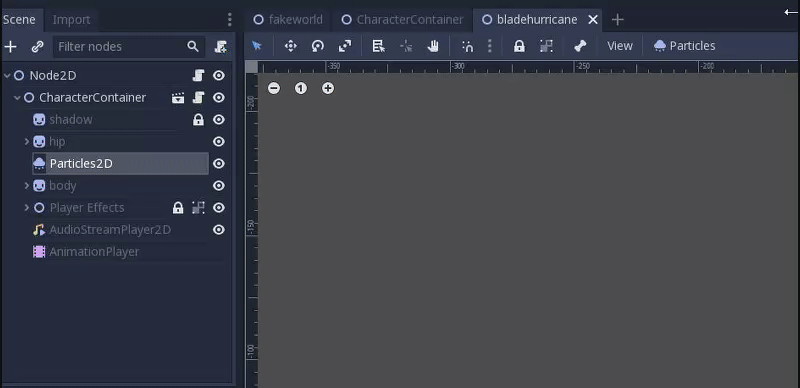800x388 pixels.
Task: Open the Scene dock three-dot options menu
Action: pos(230,19)
